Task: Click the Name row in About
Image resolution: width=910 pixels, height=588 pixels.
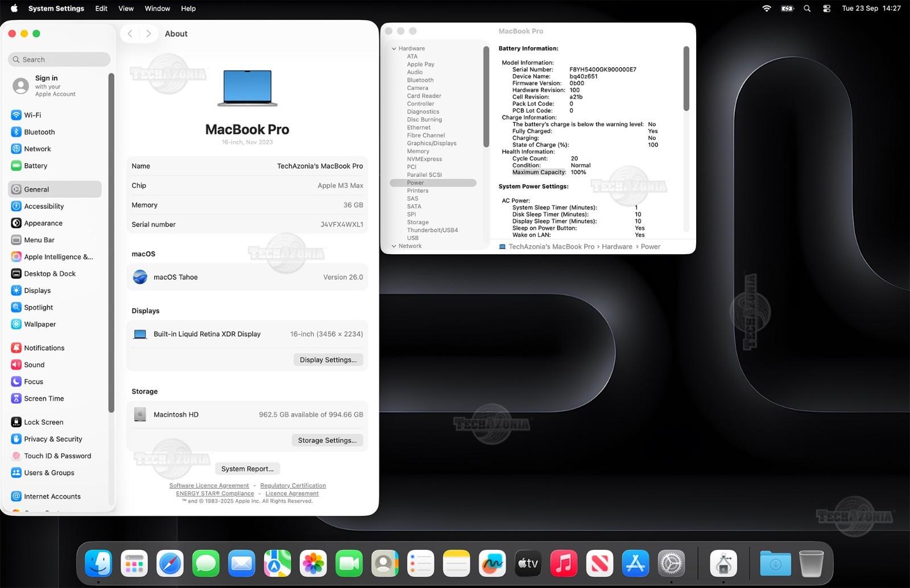Action: point(247,166)
